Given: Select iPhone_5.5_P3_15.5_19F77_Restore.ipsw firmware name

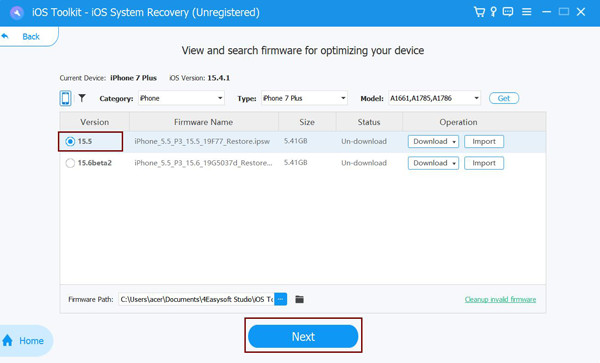Looking at the screenshot, I should tap(202, 142).
